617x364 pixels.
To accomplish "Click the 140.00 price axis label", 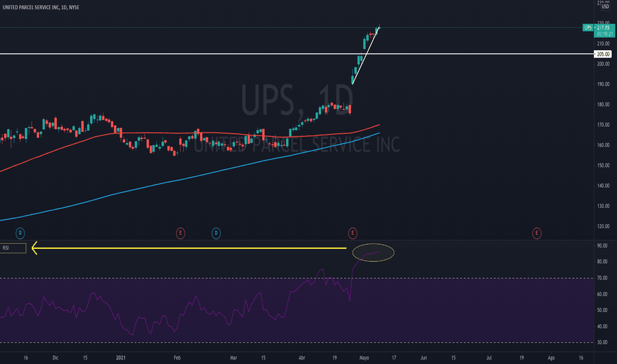I will (603, 185).
